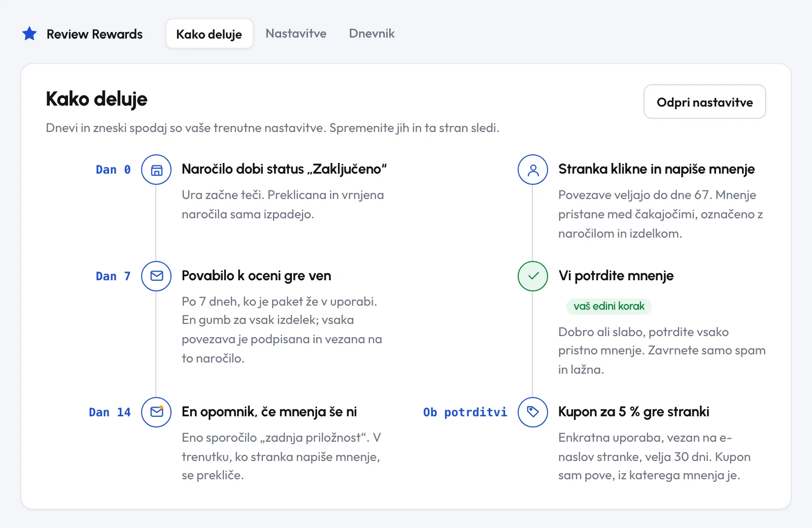The height and width of the screenshot is (528, 812).
Task: Click description starting 'Povezave veljajo do dne 67'
Action: tap(660, 214)
